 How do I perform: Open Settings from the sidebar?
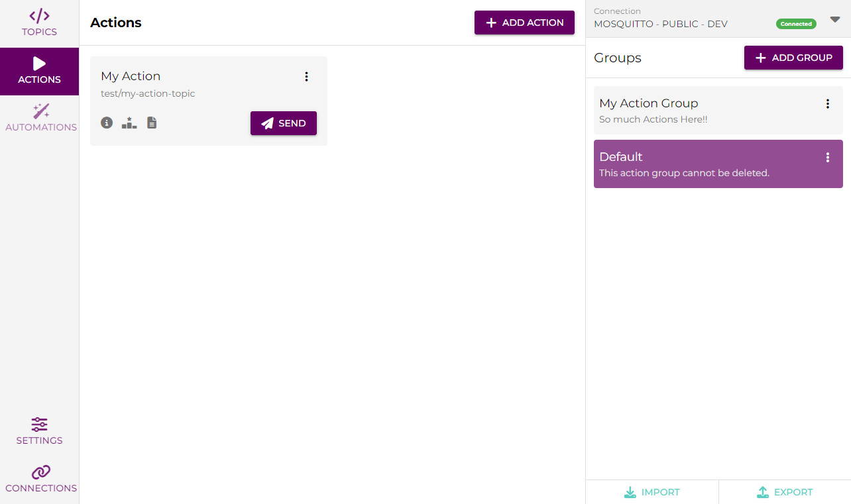coord(39,432)
